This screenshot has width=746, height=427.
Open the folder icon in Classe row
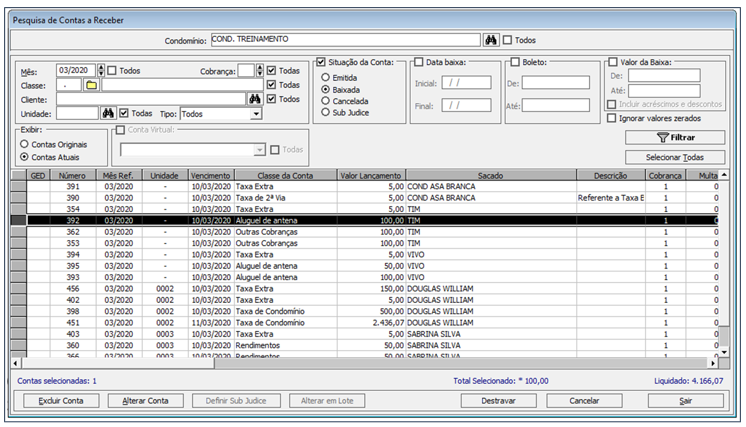[x=89, y=85]
